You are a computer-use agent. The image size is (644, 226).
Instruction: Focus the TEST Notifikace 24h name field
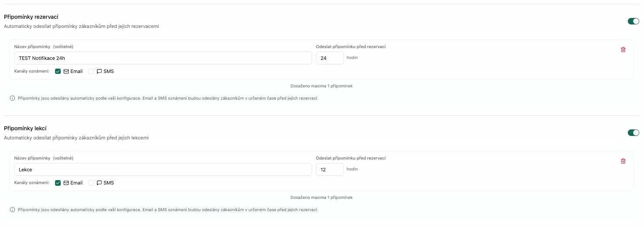[163, 58]
